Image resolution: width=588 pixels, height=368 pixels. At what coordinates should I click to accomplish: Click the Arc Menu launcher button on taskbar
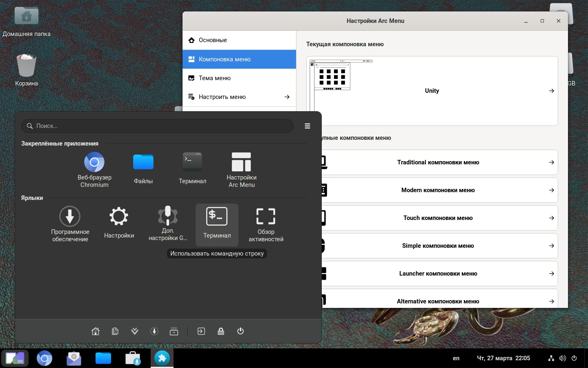click(15, 359)
